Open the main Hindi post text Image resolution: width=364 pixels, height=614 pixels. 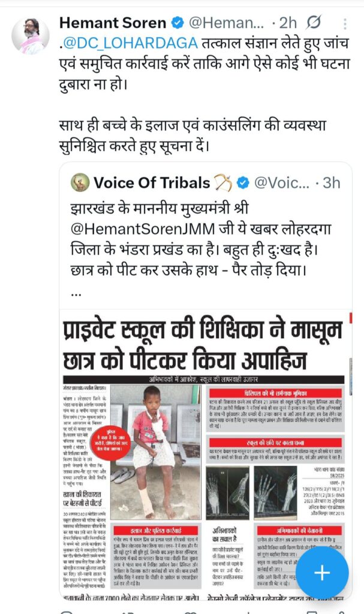click(x=204, y=94)
